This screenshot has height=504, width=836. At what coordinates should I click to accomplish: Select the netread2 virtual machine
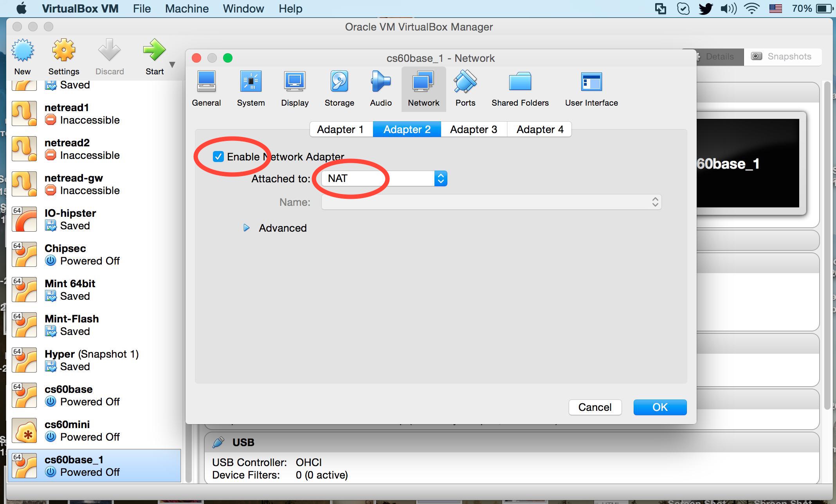click(94, 149)
